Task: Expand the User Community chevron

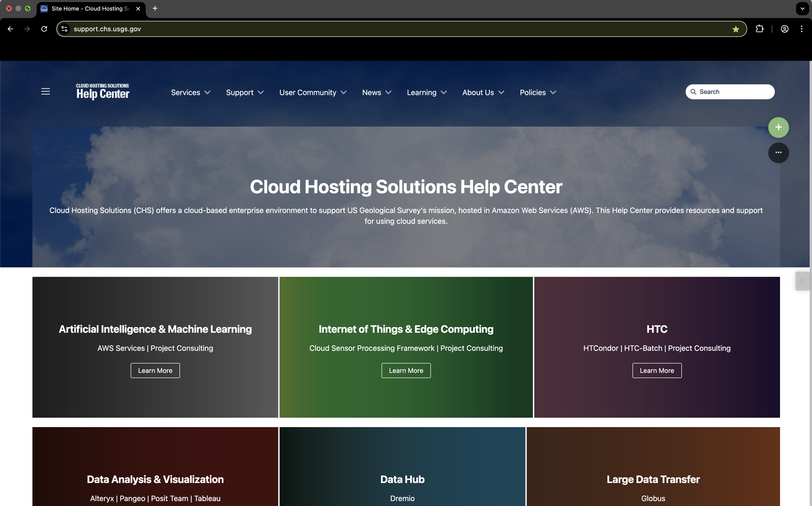Action: [344, 92]
